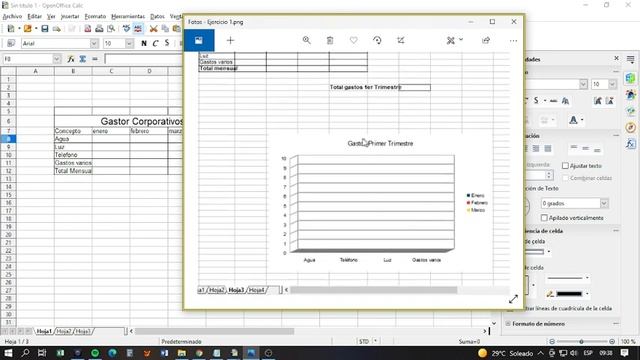
Task: Save the spreadsheet with the floppy disk icon
Action: [44, 29]
